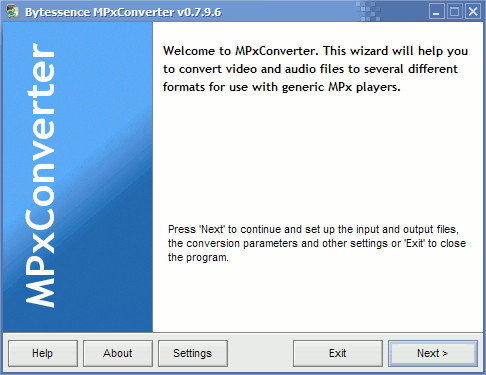Maximize the MPxConverter window
This screenshot has height=375, width=486.
pyautogui.click(x=455, y=12)
